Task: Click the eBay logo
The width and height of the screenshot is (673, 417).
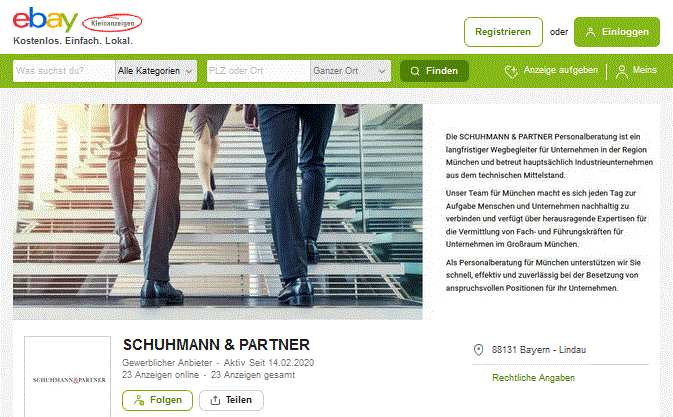Action: click(45, 20)
